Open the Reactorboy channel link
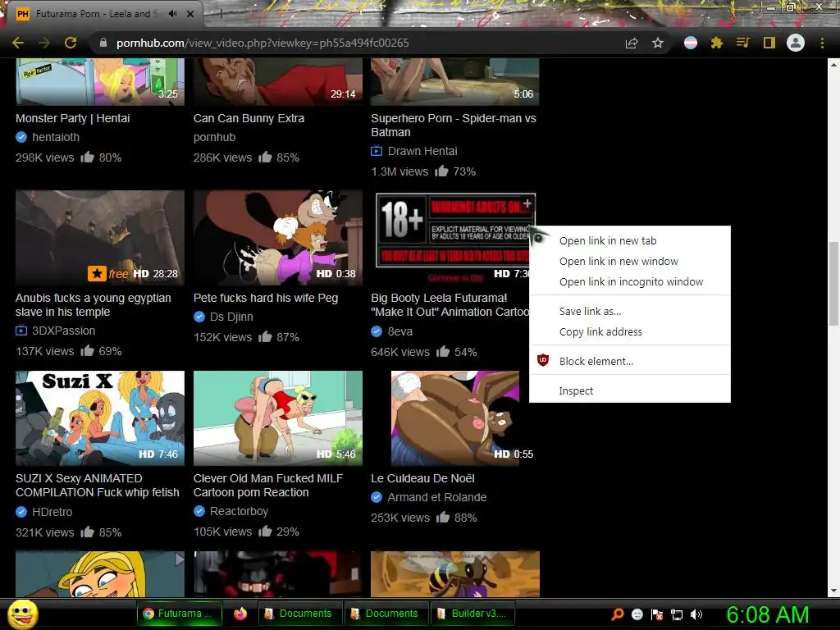This screenshot has width=840, height=630. pos(239,511)
